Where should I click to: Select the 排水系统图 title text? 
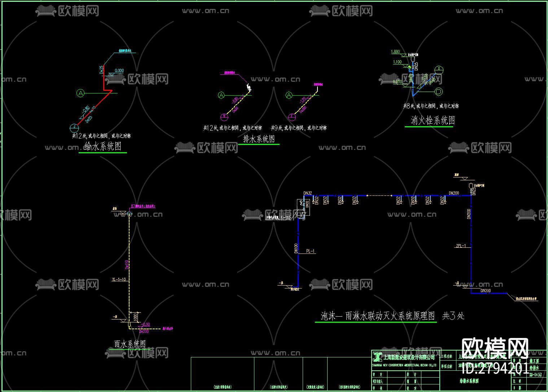coord(259,139)
